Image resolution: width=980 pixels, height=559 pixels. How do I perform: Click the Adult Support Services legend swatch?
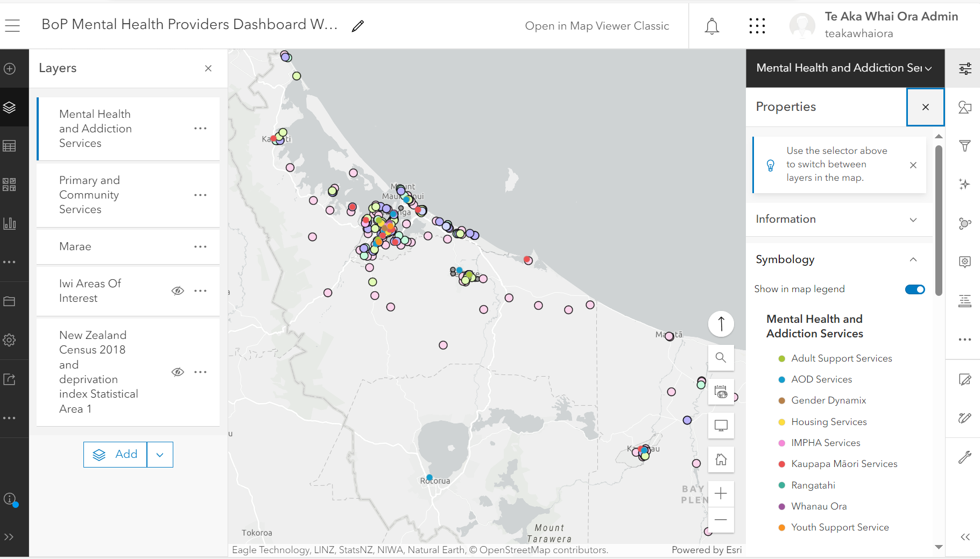[781, 359]
